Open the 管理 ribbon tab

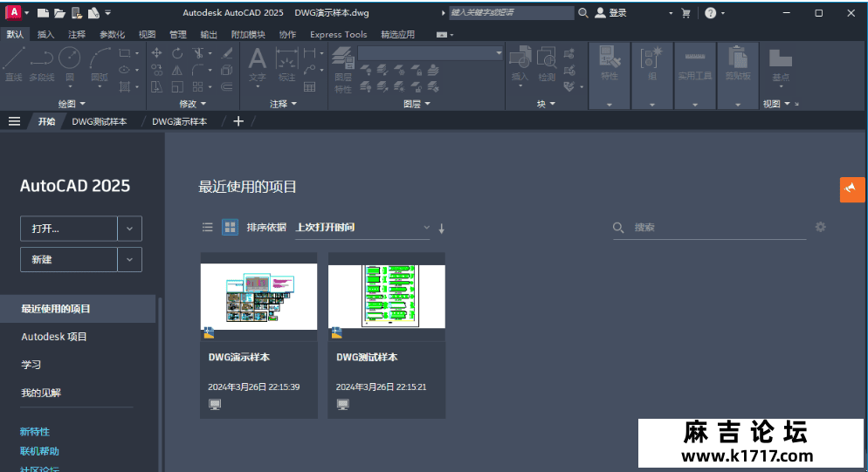click(x=177, y=34)
